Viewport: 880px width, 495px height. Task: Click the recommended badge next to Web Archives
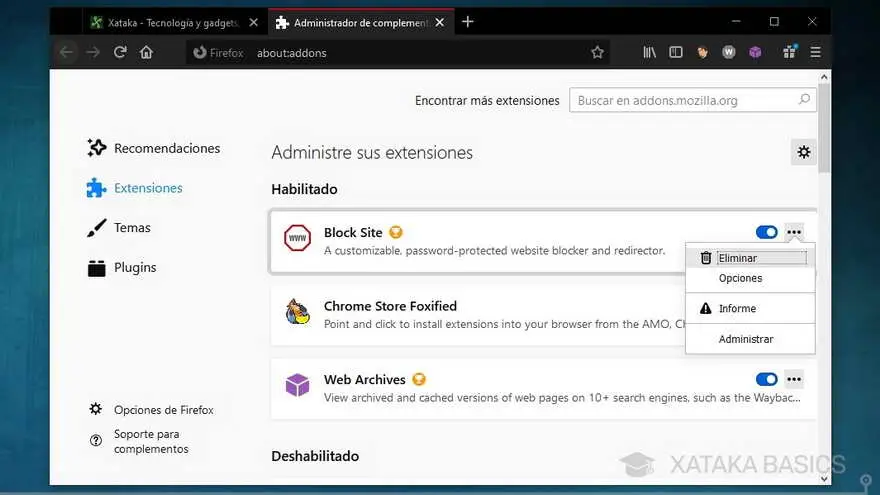pyautogui.click(x=419, y=379)
